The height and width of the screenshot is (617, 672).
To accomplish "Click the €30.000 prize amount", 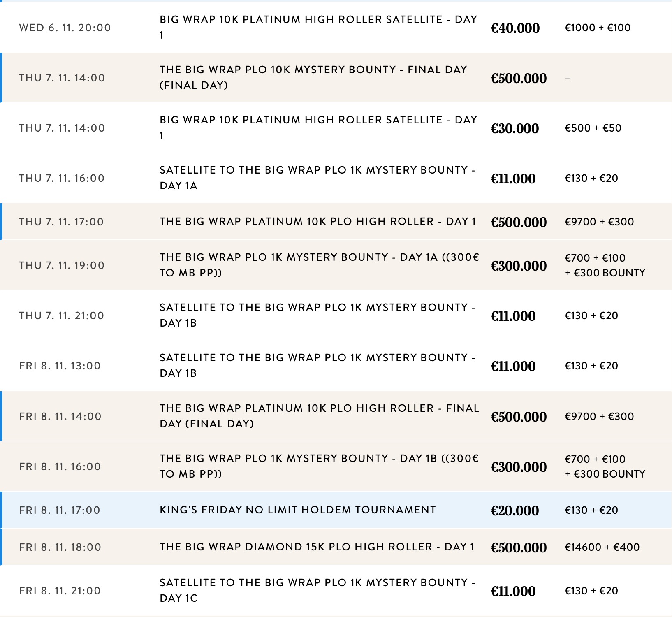I will tap(514, 128).
